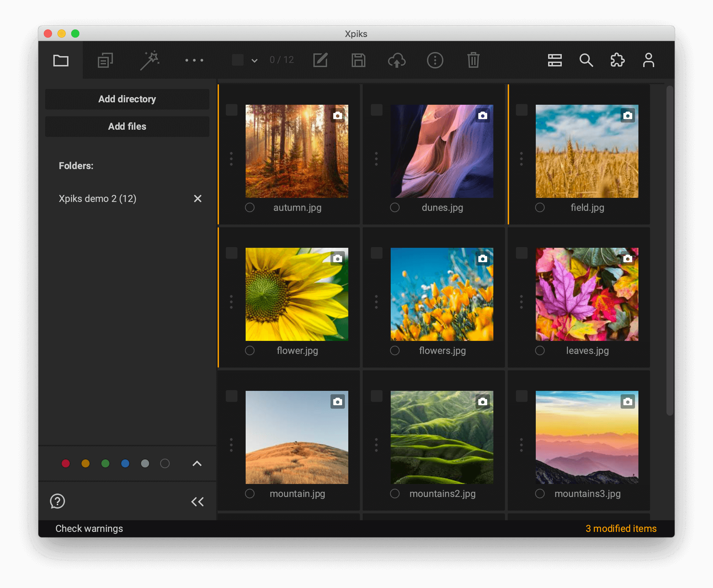Open the plugins puzzle piece icon
This screenshot has height=588, width=713.
[617, 60]
